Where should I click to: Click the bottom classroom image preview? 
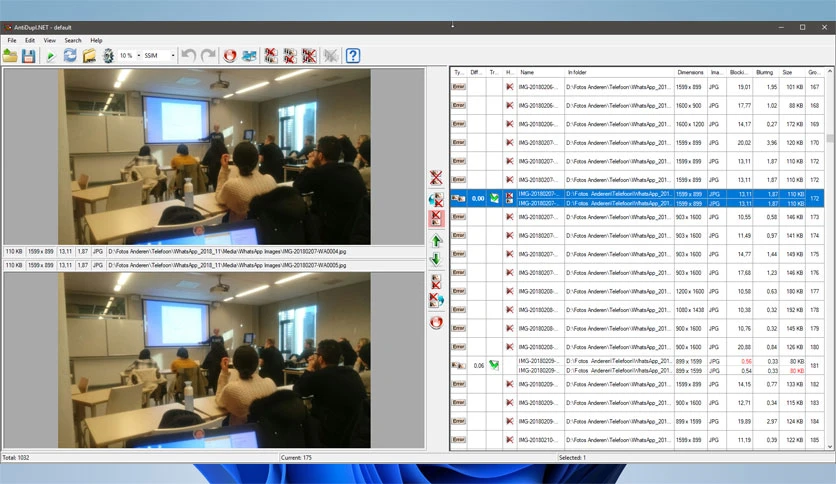214,360
